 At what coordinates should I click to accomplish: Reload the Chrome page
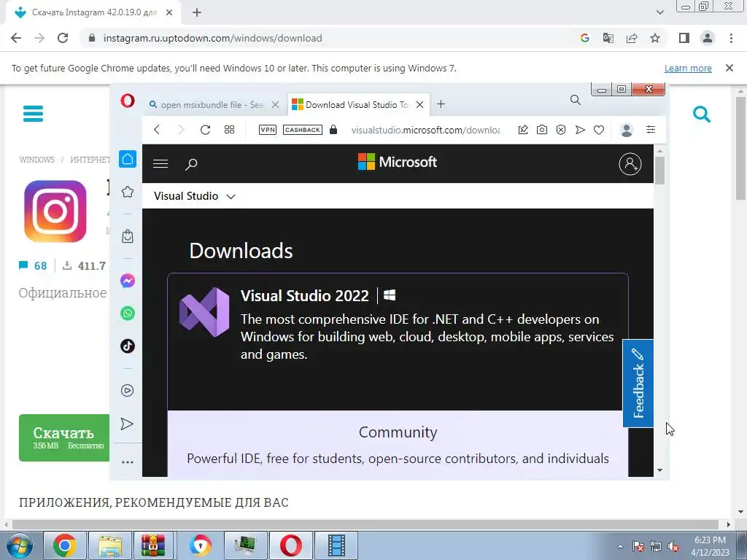63,38
